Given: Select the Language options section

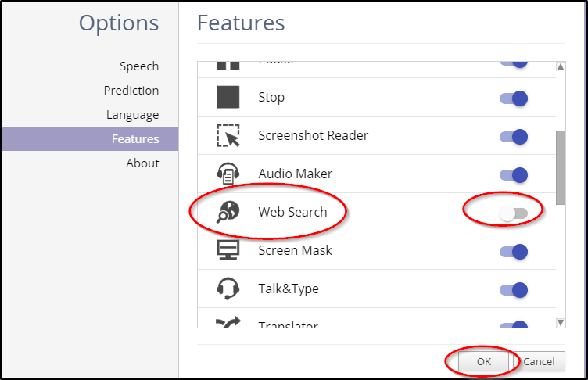Looking at the screenshot, I should pos(133,115).
